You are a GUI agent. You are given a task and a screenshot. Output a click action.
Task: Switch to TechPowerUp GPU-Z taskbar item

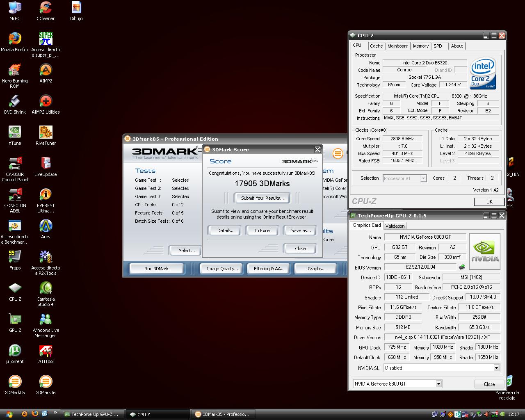point(92,414)
